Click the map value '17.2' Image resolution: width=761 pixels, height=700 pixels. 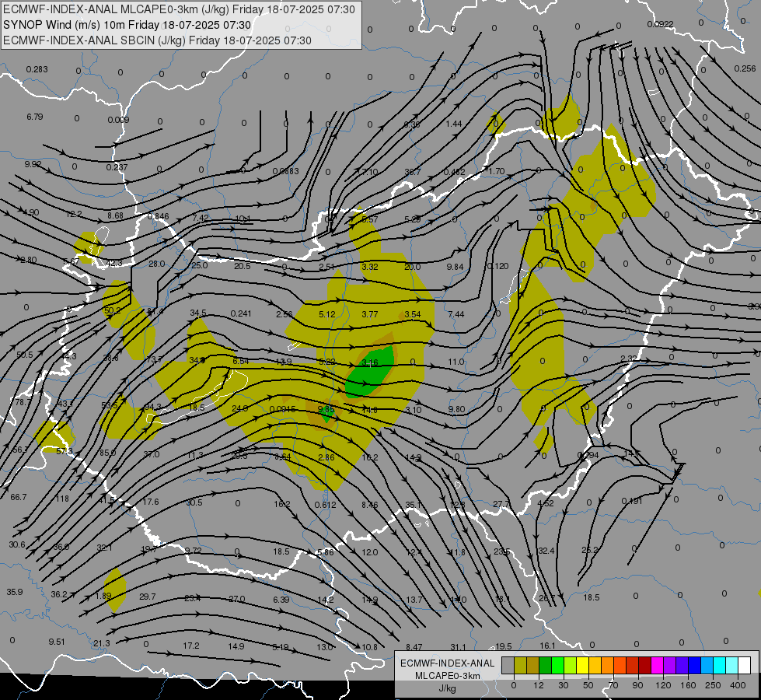click(190, 646)
